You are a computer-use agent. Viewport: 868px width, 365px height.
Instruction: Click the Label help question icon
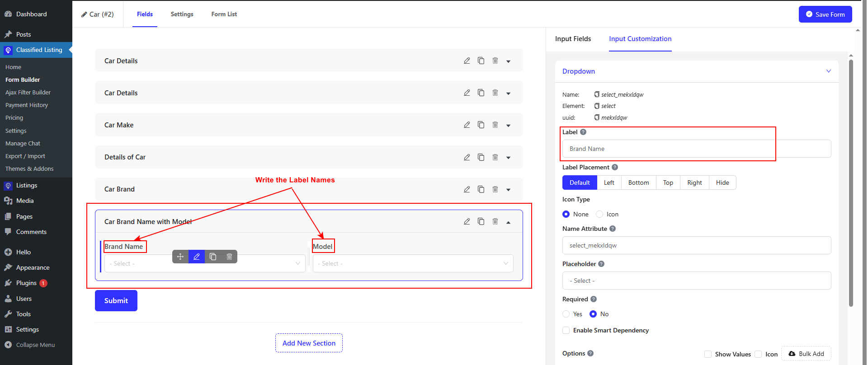(583, 132)
